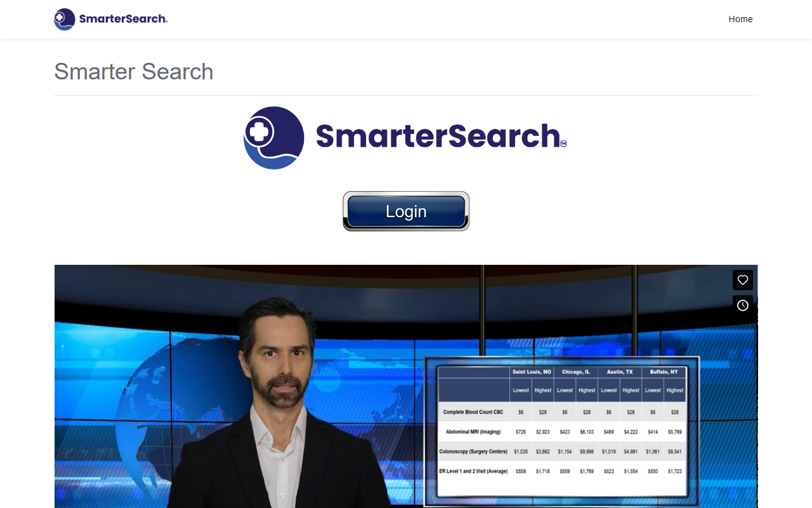
Task: Add video to Watch Later clock icon
Action: pyautogui.click(x=743, y=305)
